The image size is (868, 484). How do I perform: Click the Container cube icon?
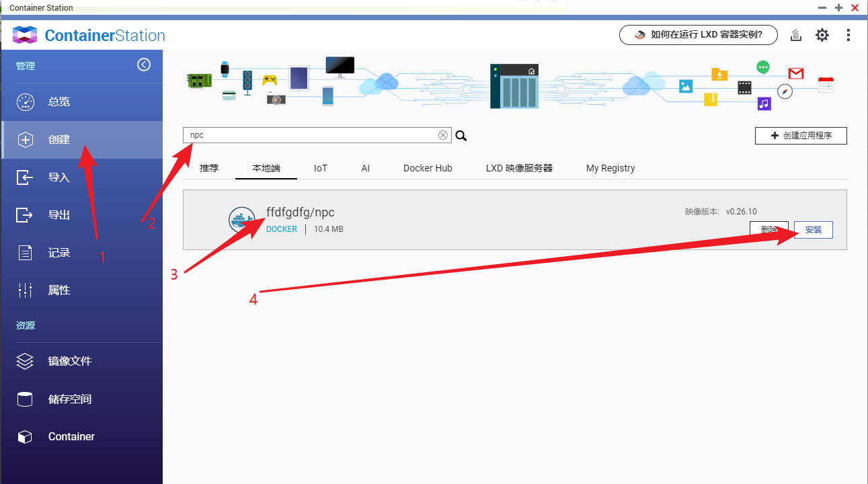(x=25, y=437)
